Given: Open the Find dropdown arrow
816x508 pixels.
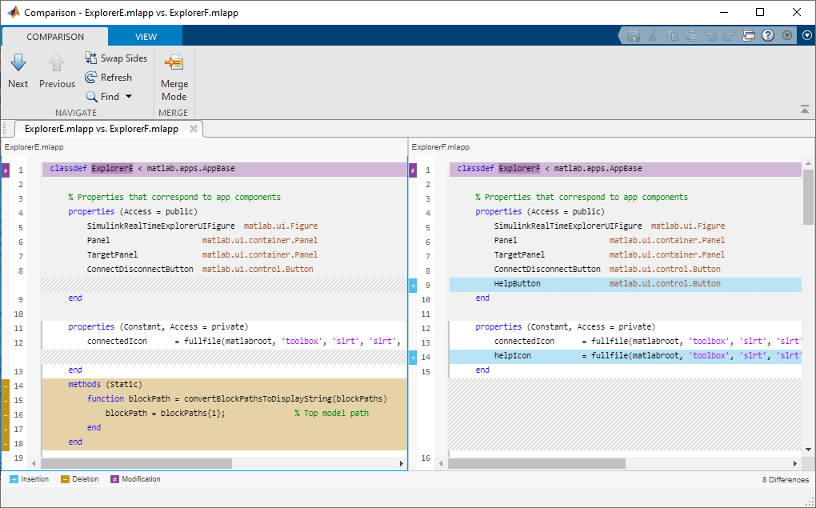Looking at the screenshot, I should pyautogui.click(x=128, y=97).
